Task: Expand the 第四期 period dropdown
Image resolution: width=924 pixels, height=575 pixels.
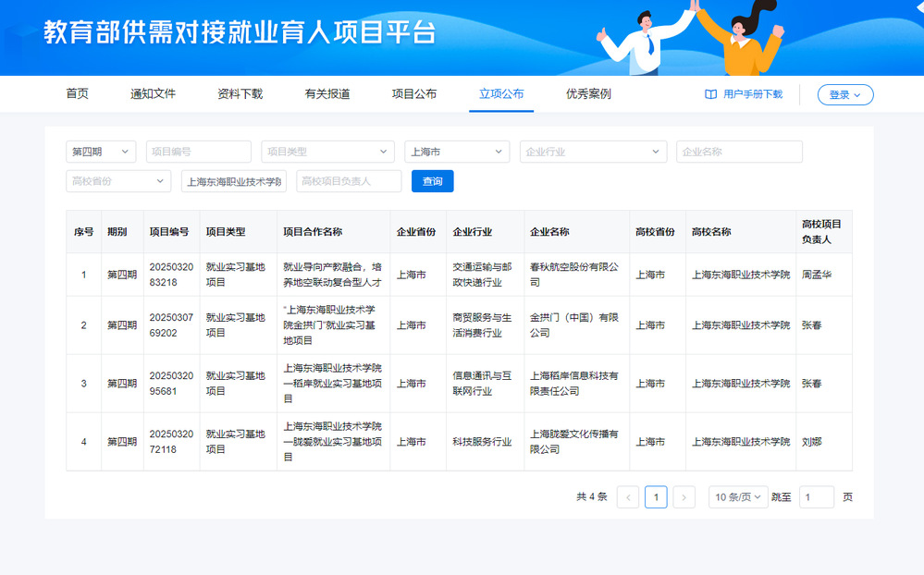Action: point(101,152)
